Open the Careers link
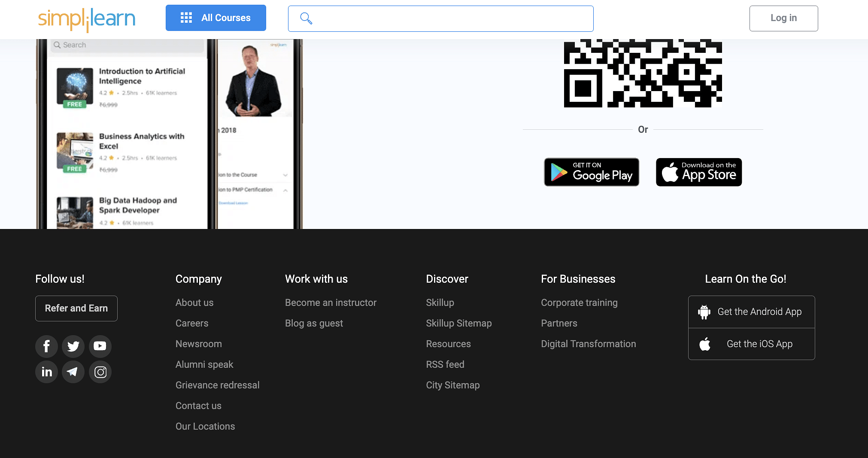This screenshot has width=868, height=458. click(192, 323)
